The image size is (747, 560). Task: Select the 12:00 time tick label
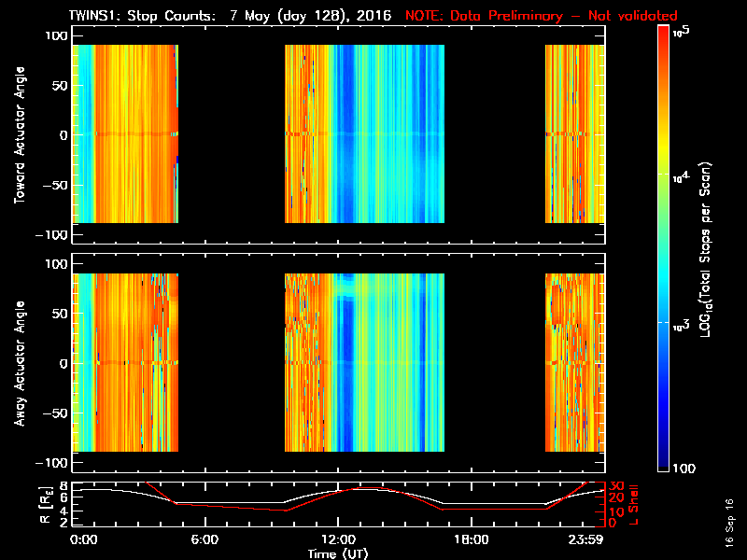point(337,540)
